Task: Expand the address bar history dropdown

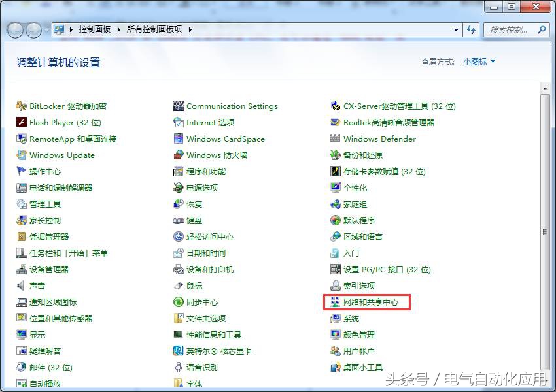Action: pyautogui.click(x=457, y=29)
